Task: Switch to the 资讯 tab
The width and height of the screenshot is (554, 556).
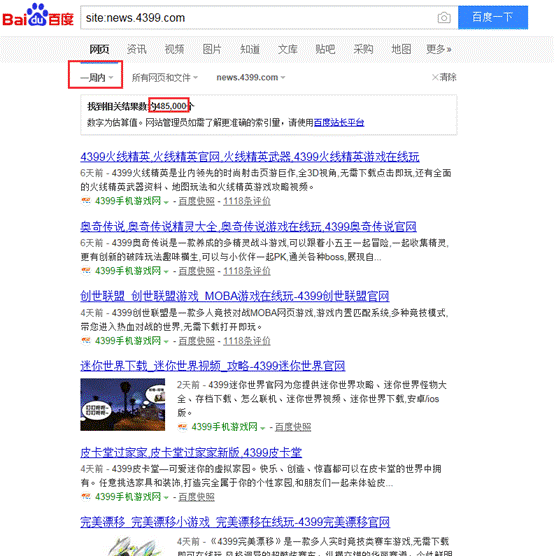Action: 137,49
